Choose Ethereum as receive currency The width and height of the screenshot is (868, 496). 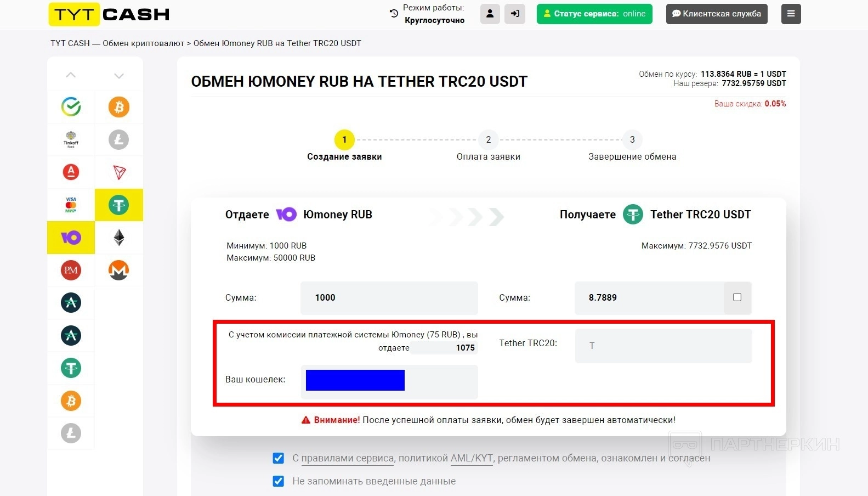119,238
